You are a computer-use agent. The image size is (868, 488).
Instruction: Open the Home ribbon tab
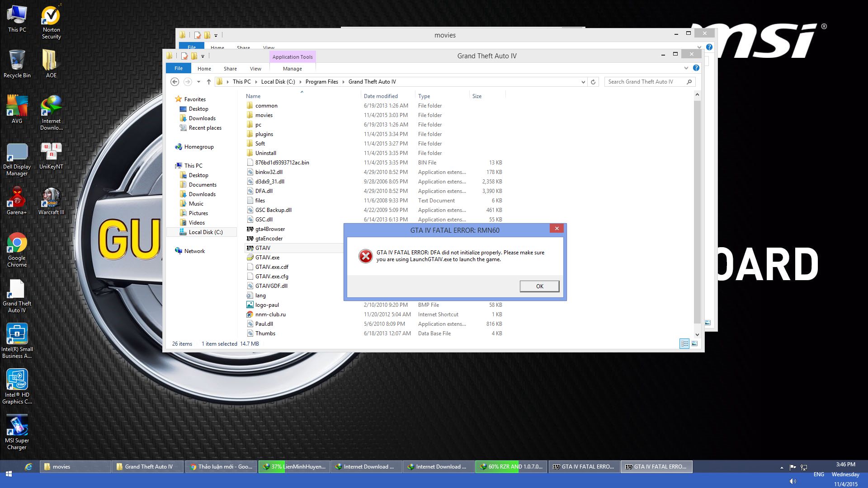point(204,69)
